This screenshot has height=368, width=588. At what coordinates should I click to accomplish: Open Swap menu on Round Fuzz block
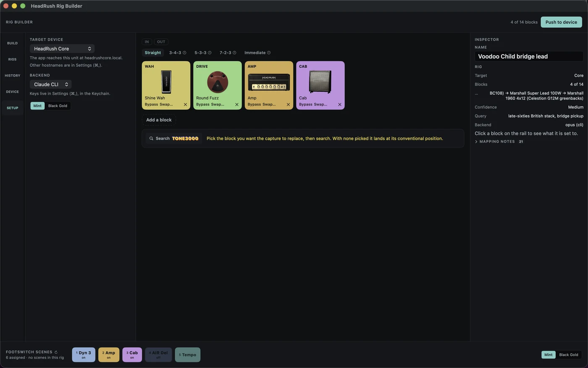point(218,104)
